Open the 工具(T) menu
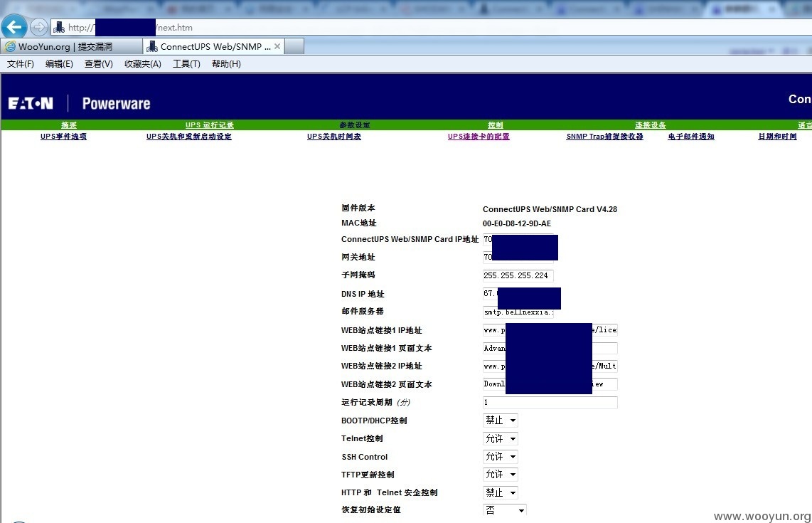This screenshot has width=812, height=523. coord(186,64)
